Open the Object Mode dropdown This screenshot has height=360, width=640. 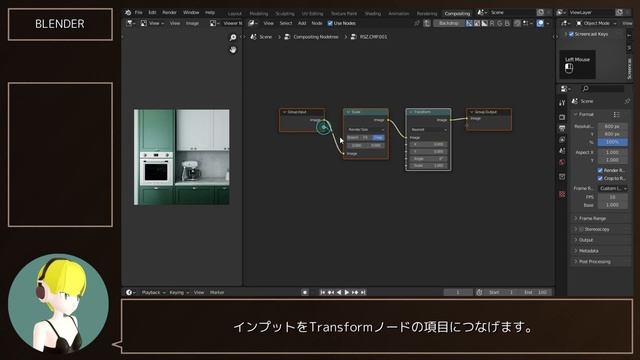tap(596, 24)
